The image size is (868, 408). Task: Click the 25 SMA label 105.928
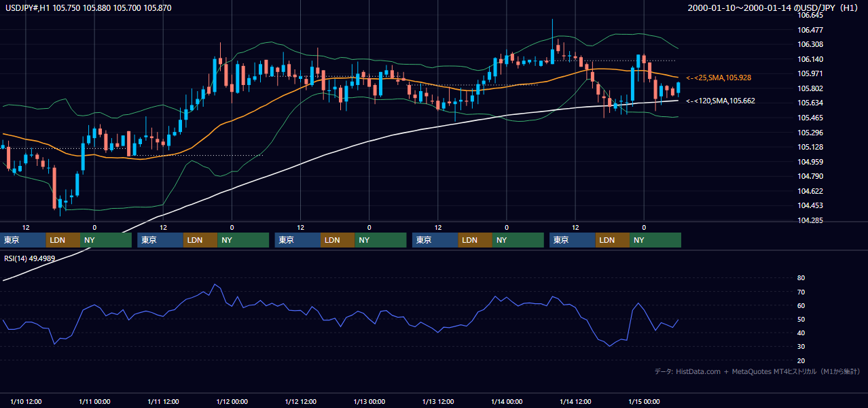[720, 78]
